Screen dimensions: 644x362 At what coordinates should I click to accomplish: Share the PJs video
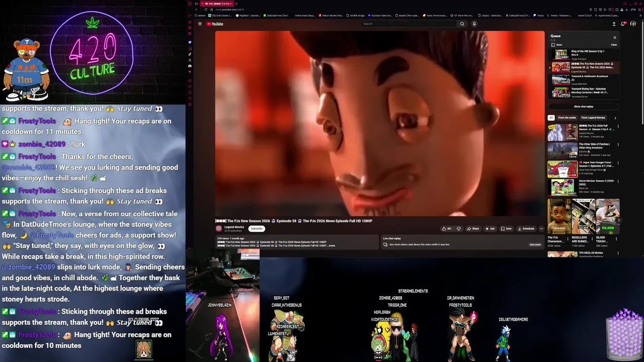click(473, 229)
